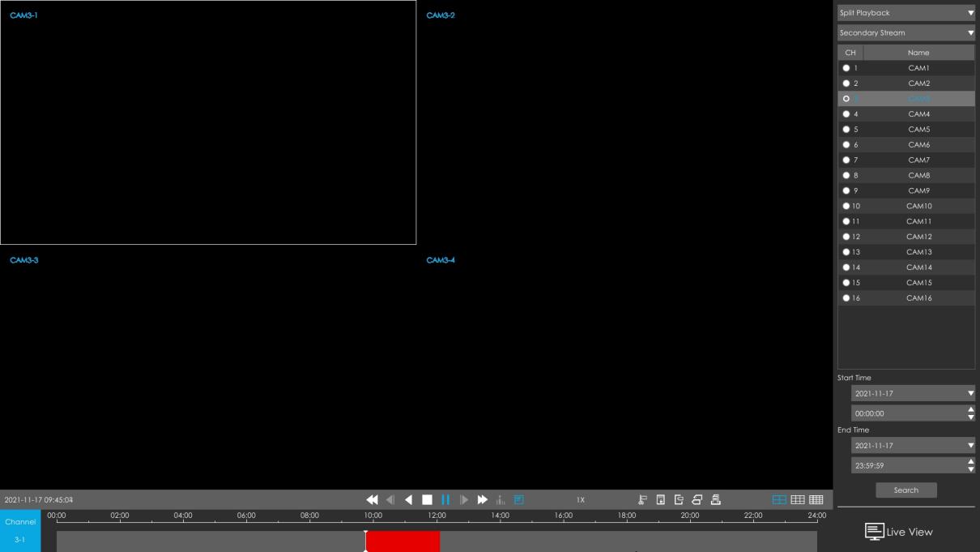
Task: Click the CAM12 name in channel list
Action: [x=918, y=237]
